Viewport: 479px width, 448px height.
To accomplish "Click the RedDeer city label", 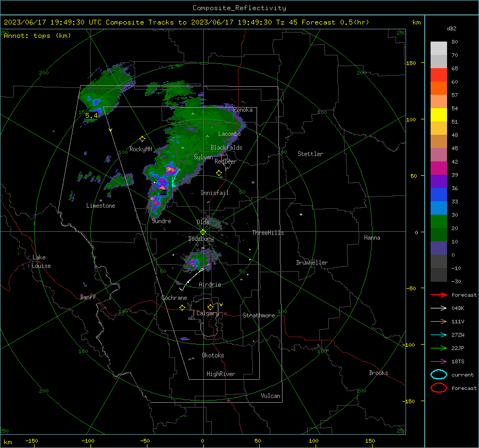I will click(x=226, y=161).
